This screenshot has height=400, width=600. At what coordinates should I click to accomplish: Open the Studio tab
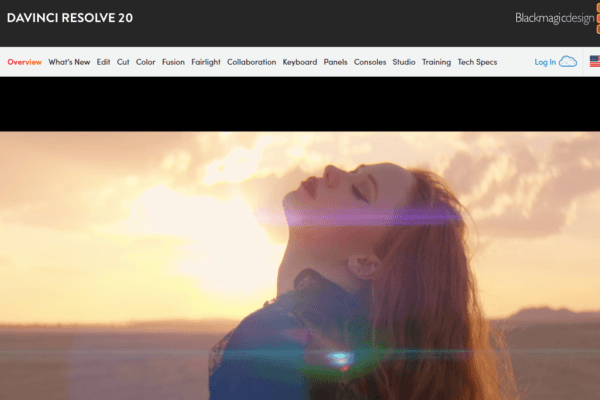[404, 62]
